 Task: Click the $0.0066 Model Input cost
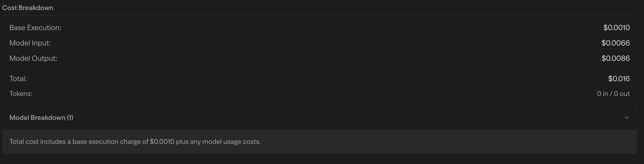[x=615, y=43]
